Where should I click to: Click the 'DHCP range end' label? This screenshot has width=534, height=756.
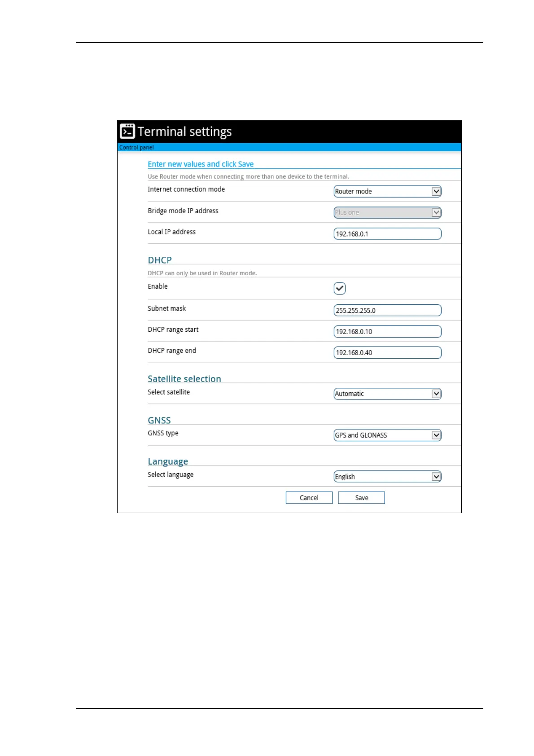(x=172, y=351)
